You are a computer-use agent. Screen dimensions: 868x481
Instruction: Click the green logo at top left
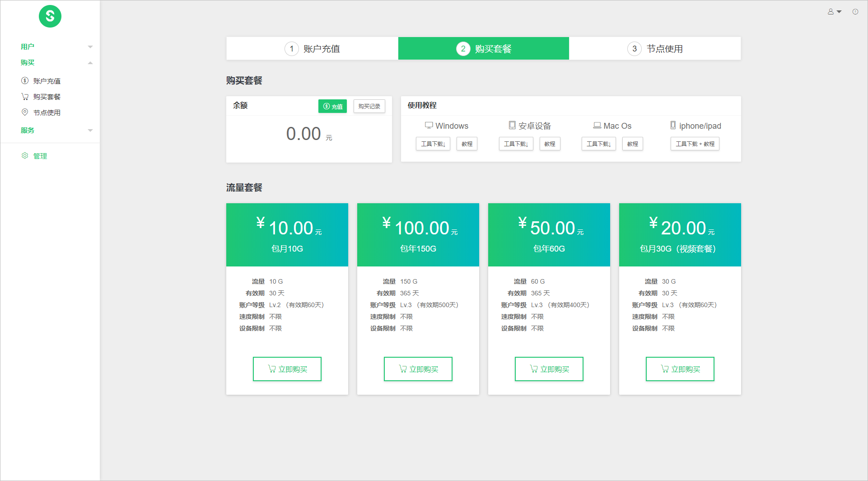pyautogui.click(x=50, y=16)
